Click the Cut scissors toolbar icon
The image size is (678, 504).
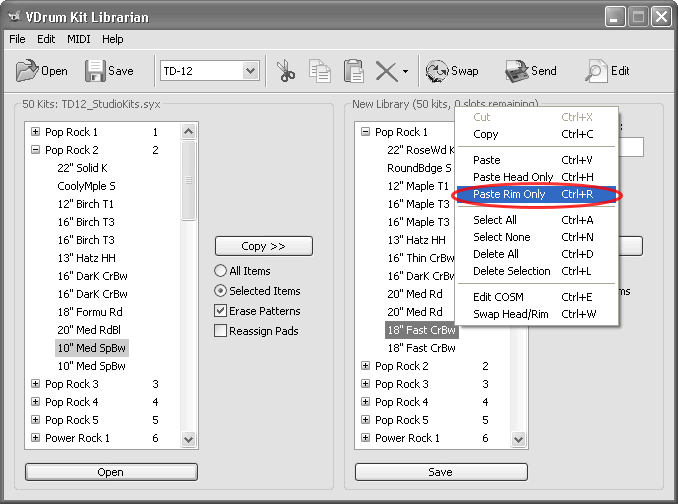click(x=286, y=71)
